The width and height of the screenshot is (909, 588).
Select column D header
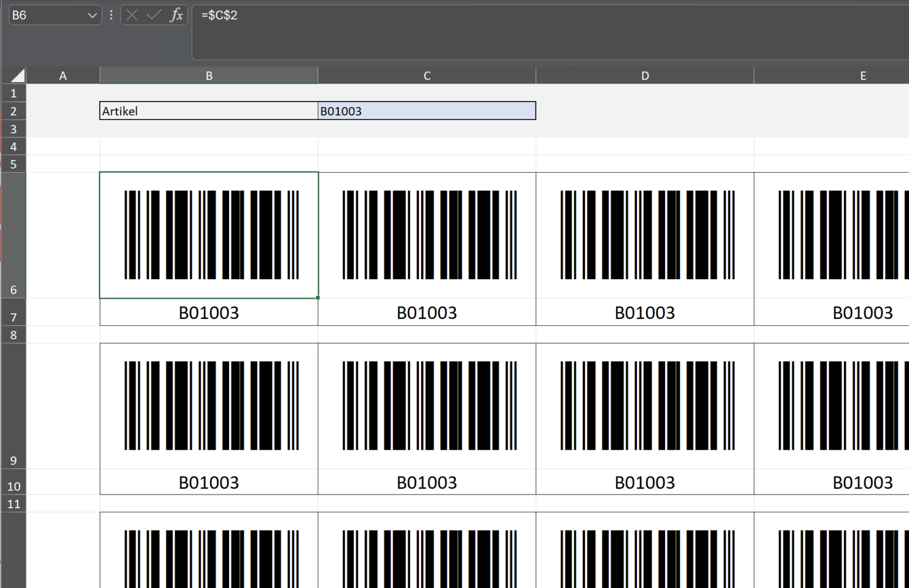644,75
